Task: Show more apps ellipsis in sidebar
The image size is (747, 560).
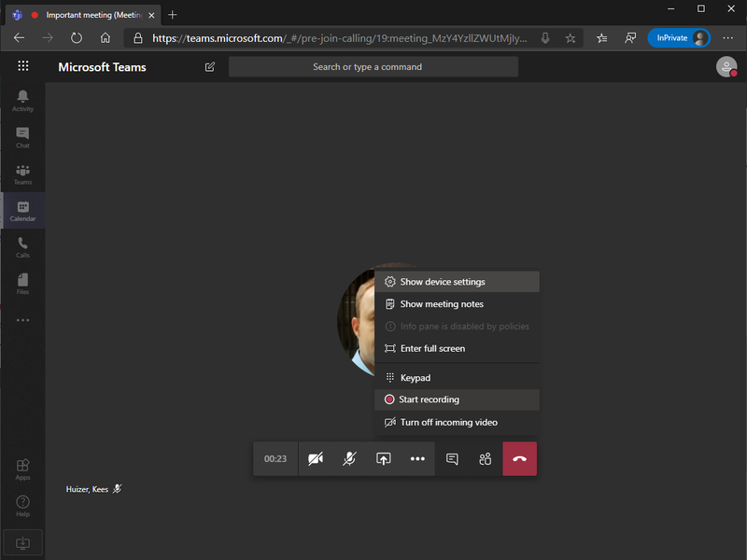Action: 22,320
